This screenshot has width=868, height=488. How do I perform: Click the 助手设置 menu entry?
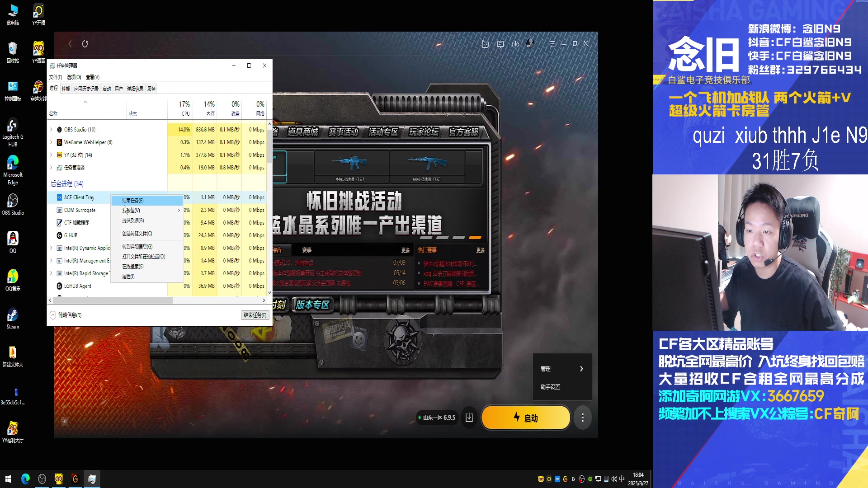550,387
